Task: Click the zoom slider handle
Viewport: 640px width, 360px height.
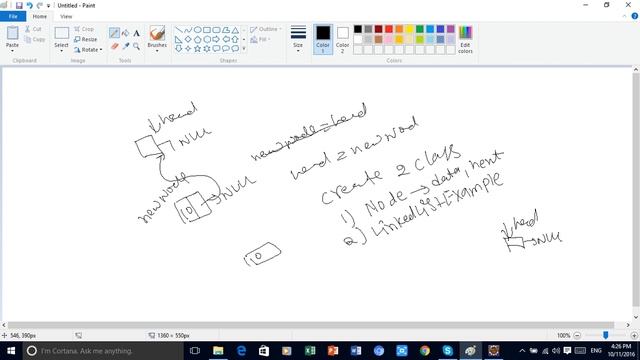Action: pos(606,335)
